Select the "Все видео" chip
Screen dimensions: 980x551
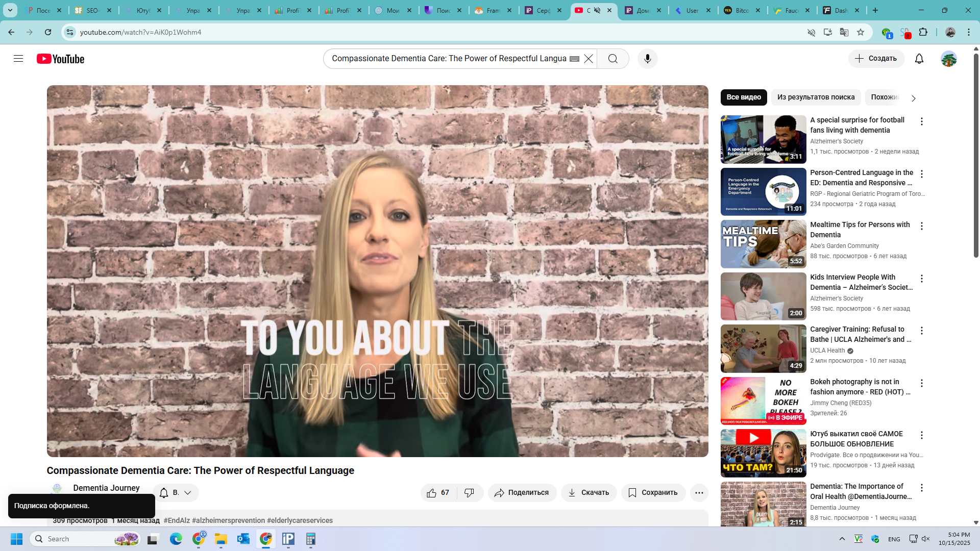pos(744,97)
